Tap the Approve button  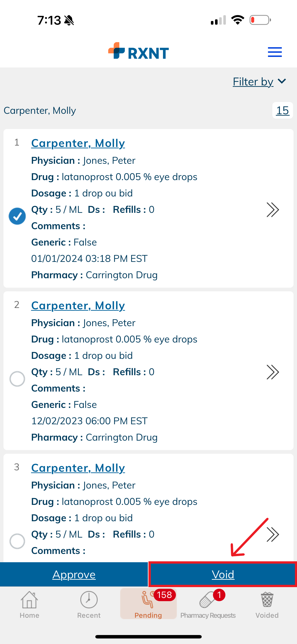click(x=74, y=574)
